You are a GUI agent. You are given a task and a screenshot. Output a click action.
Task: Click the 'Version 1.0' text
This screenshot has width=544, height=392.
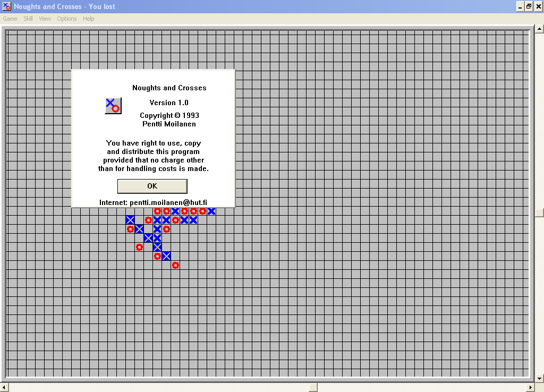point(169,103)
